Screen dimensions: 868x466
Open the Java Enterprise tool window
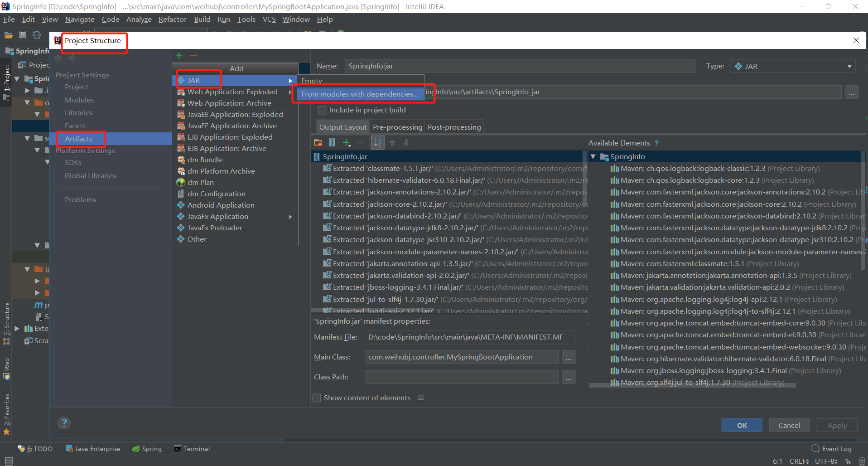tap(93, 449)
